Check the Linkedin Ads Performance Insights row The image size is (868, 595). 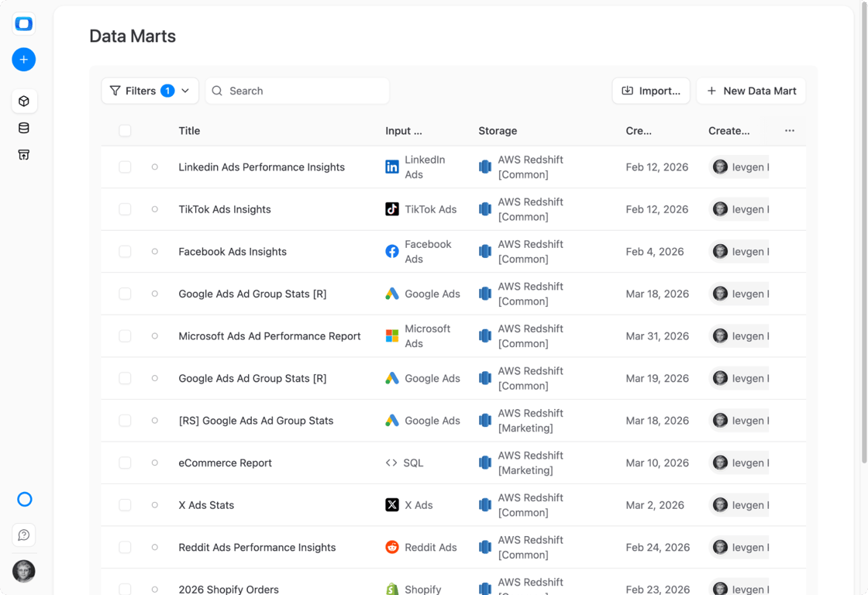point(125,167)
